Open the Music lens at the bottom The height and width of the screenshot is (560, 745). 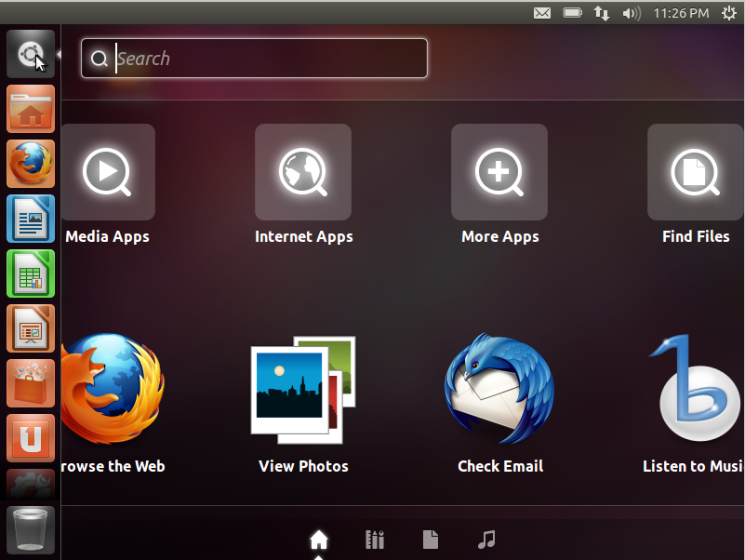487,540
